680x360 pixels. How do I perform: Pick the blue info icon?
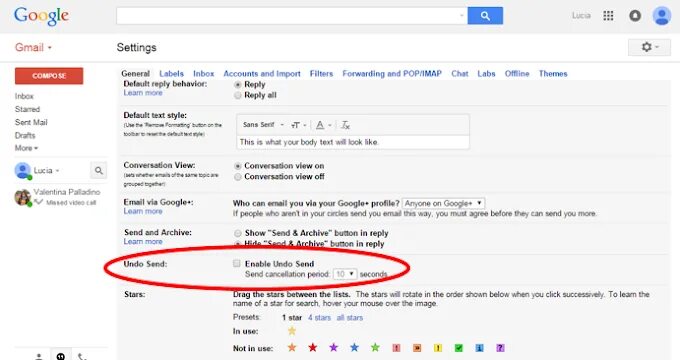pos(479,348)
